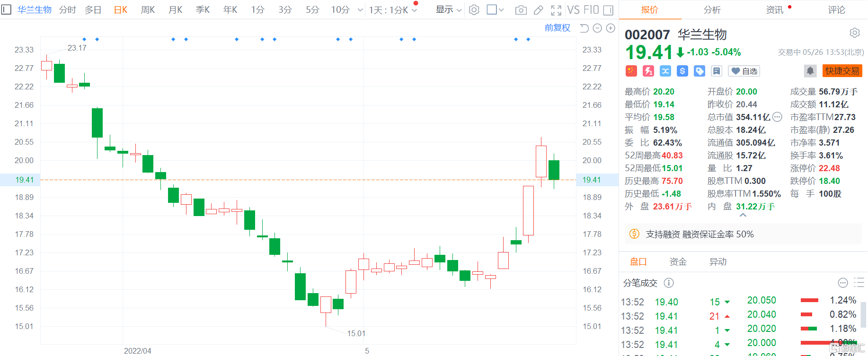Select 周K weekly candlestick tab
Image resolution: width=868 pixels, height=356 pixels.
[148, 10]
